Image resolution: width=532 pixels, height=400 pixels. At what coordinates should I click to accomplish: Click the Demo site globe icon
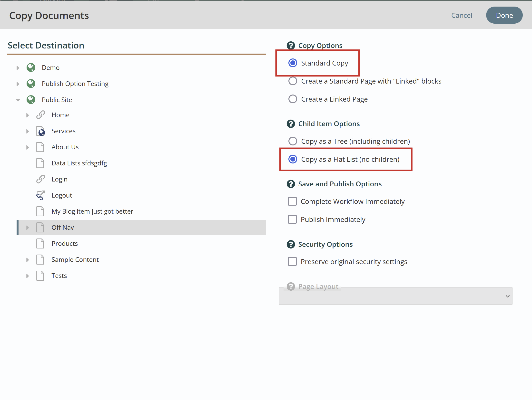tap(31, 67)
